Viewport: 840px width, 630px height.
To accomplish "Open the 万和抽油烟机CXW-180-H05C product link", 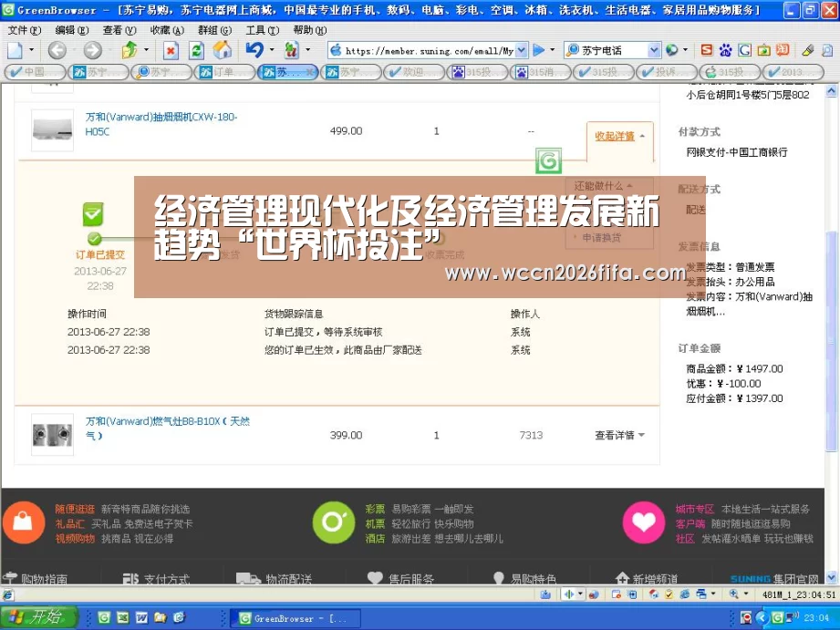I will [161, 124].
